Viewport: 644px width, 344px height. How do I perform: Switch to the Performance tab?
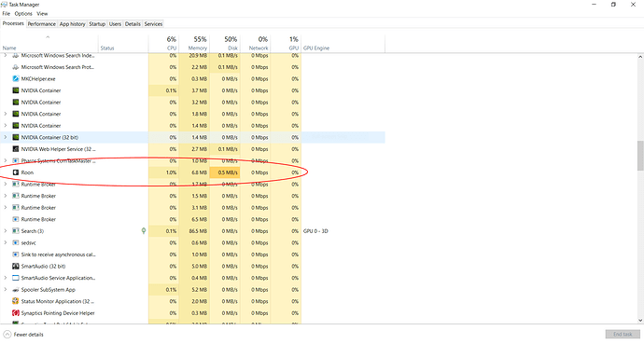(x=41, y=24)
